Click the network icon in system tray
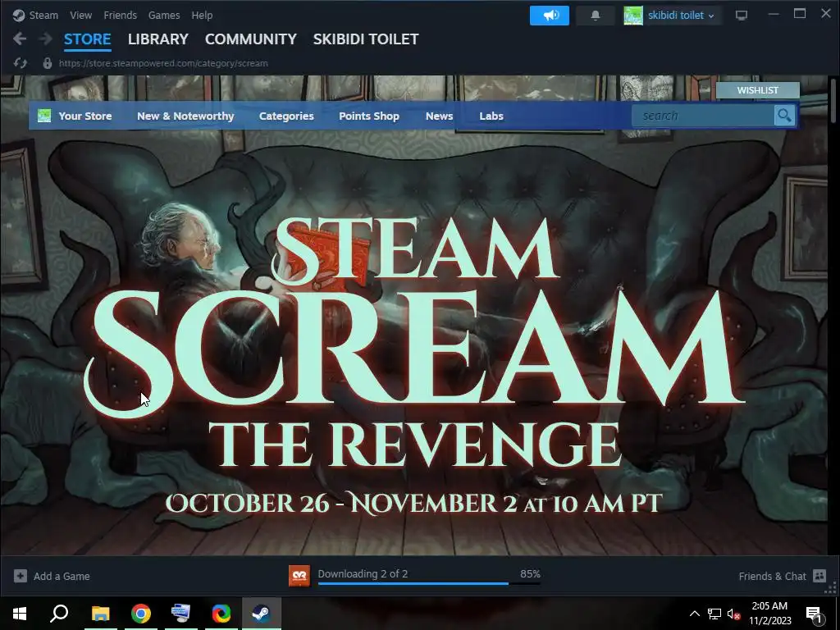Image resolution: width=840 pixels, height=630 pixels. [714, 614]
